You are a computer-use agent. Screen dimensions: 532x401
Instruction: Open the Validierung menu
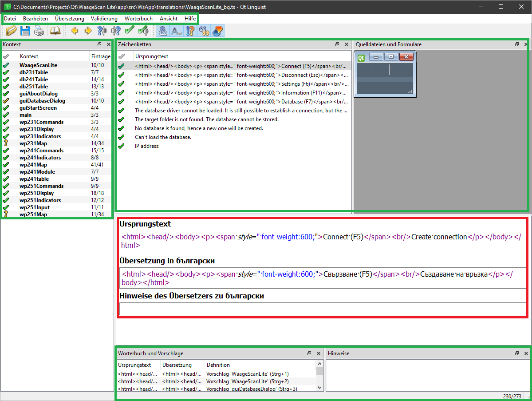(104, 19)
